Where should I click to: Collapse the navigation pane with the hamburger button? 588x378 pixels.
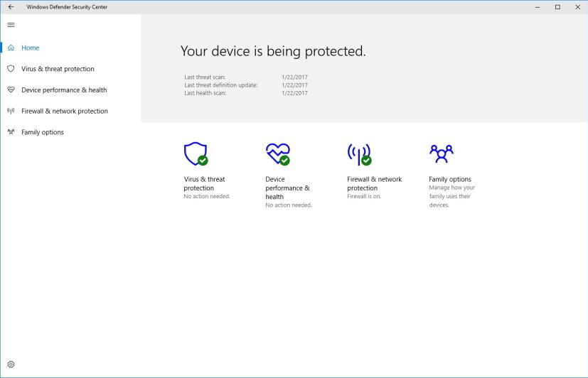[x=11, y=25]
